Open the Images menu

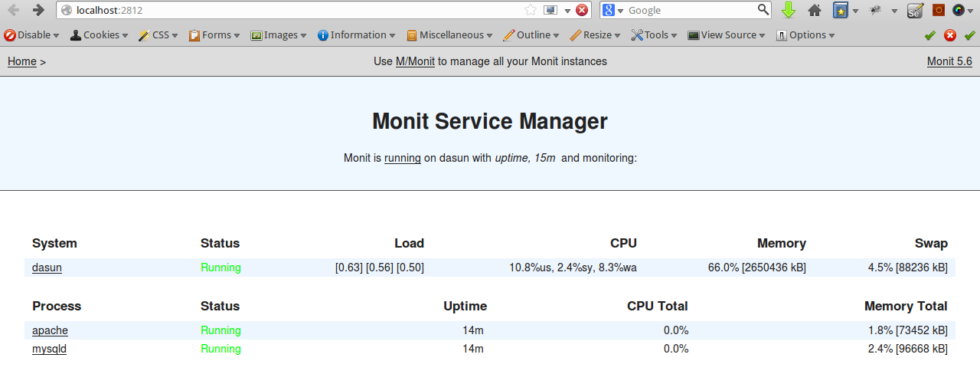tap(278, 35)
